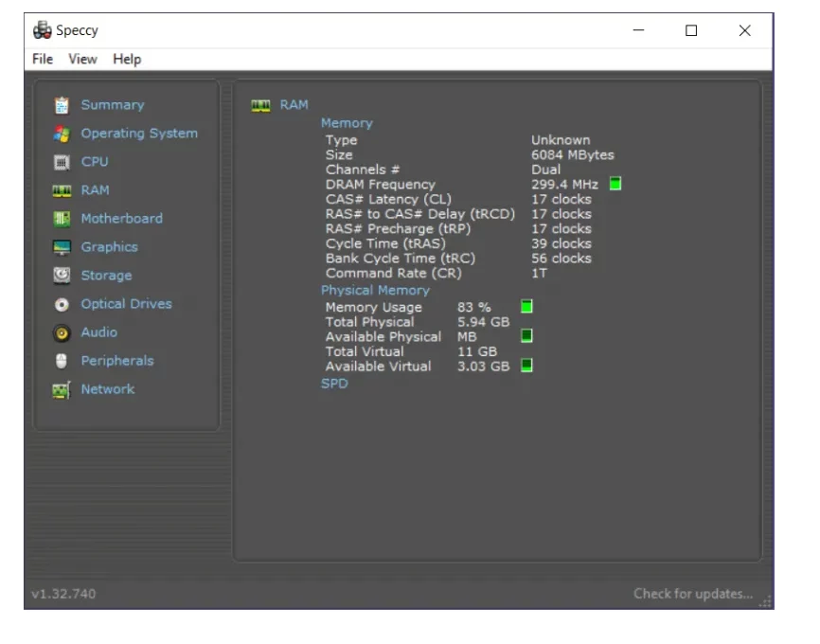
Task: Click the Storage hard drive icon
Action: (62, 276)
